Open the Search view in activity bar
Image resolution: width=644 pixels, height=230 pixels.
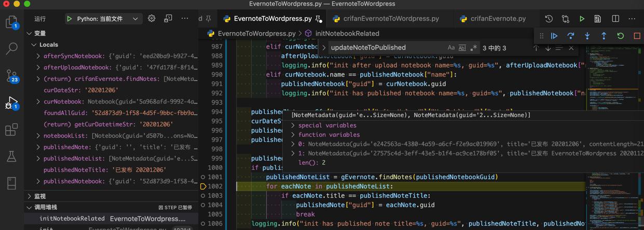(11, 49)
